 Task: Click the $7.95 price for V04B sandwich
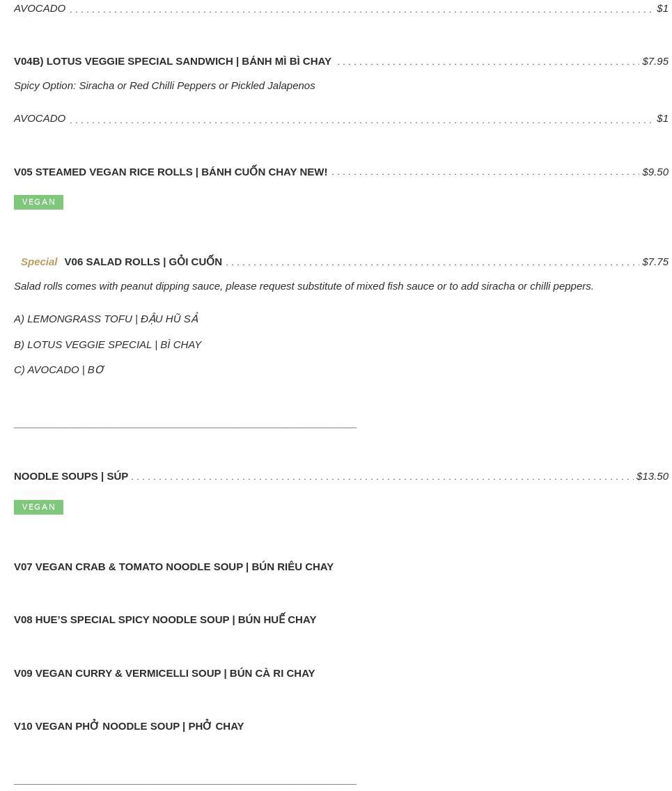click(655, 61)
